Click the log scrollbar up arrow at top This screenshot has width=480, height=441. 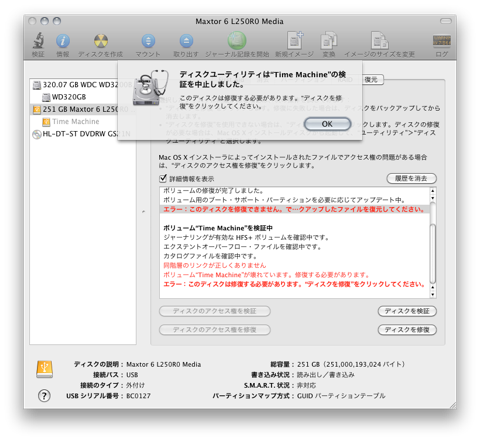click(x=433, y=191)
